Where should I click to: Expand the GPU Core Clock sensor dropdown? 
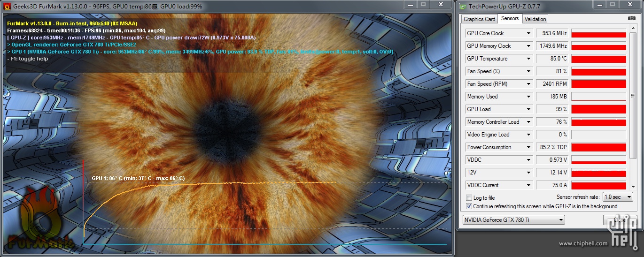click(528, 33)
